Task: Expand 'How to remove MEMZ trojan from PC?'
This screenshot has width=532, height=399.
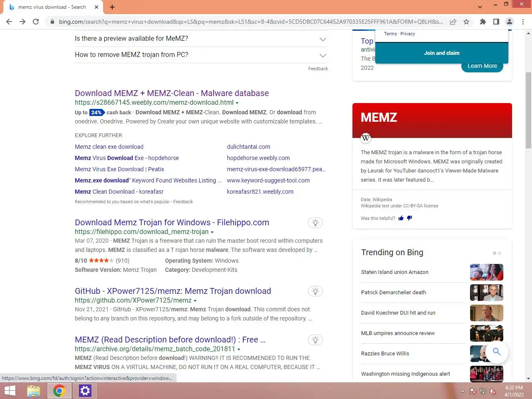Action: 201,55
